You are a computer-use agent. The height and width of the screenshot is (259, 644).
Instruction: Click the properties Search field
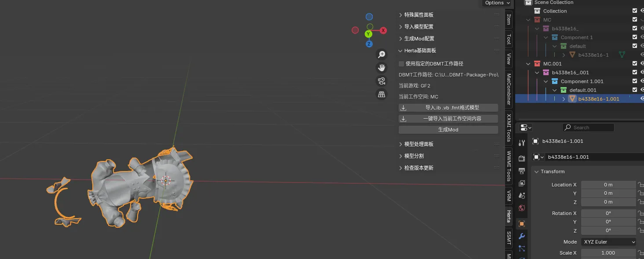click(588, 128)
